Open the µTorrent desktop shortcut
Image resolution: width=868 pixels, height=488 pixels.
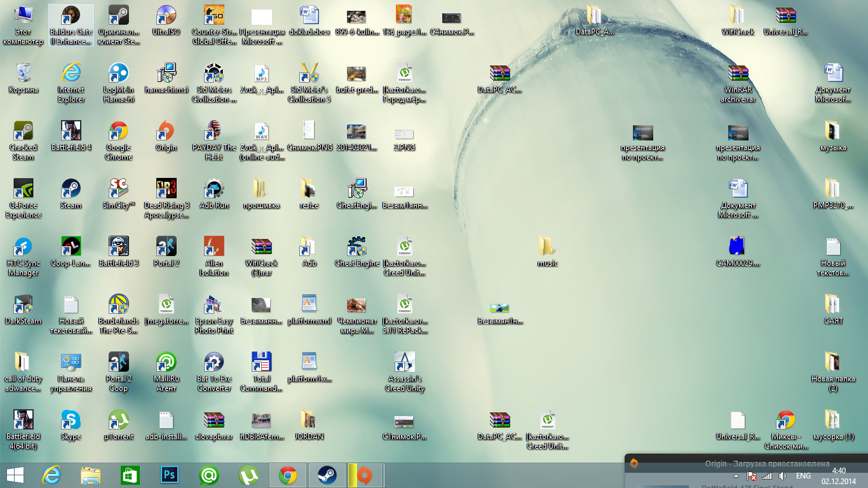pyautogui.click(x=119, y=425)
